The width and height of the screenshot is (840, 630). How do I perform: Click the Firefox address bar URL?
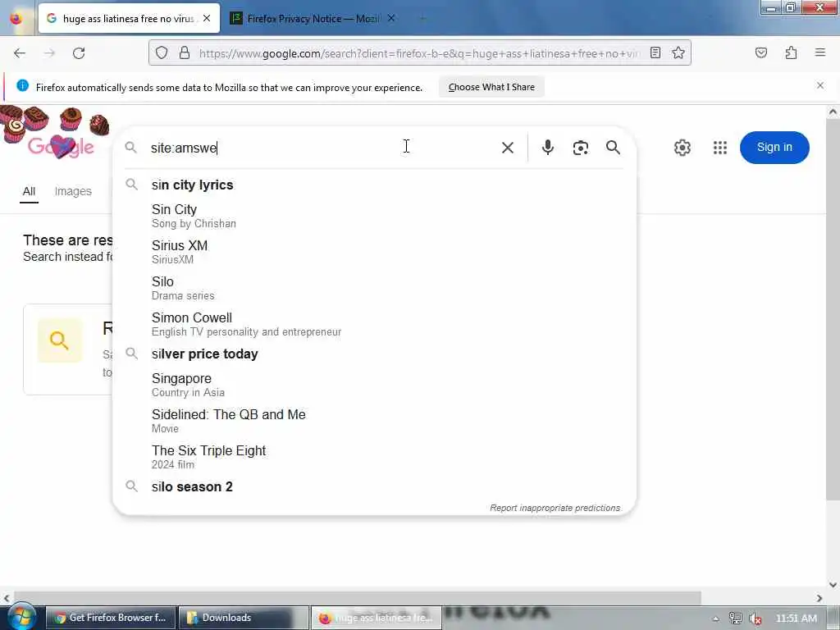(419, 53)
